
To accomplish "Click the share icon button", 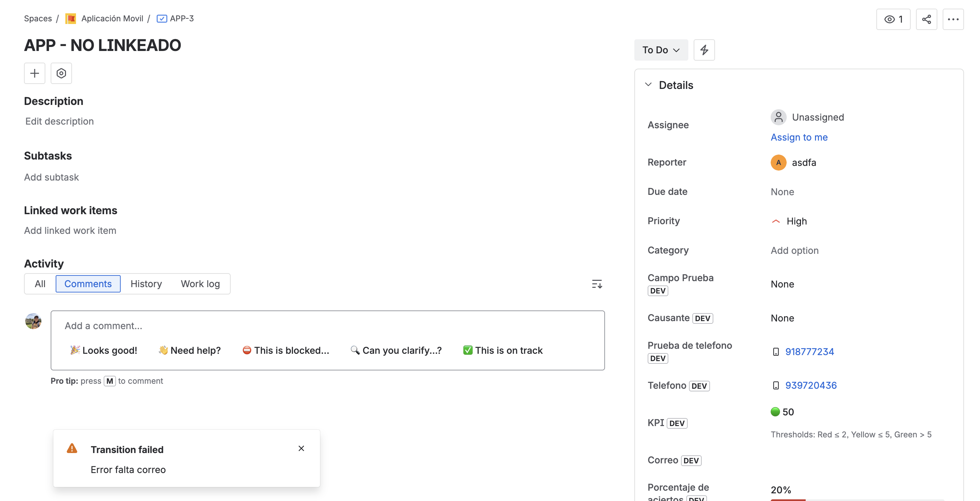I will tap(926, 19).
